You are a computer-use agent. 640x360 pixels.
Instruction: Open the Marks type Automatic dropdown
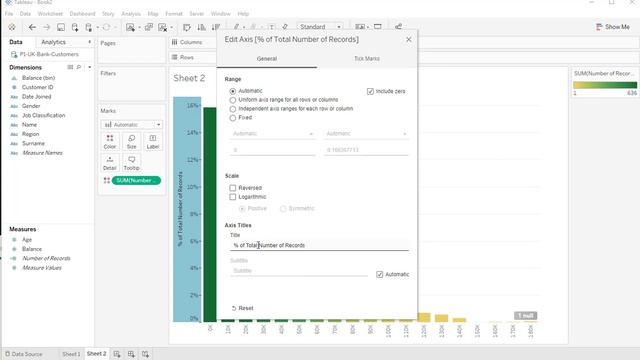point(131,124)
